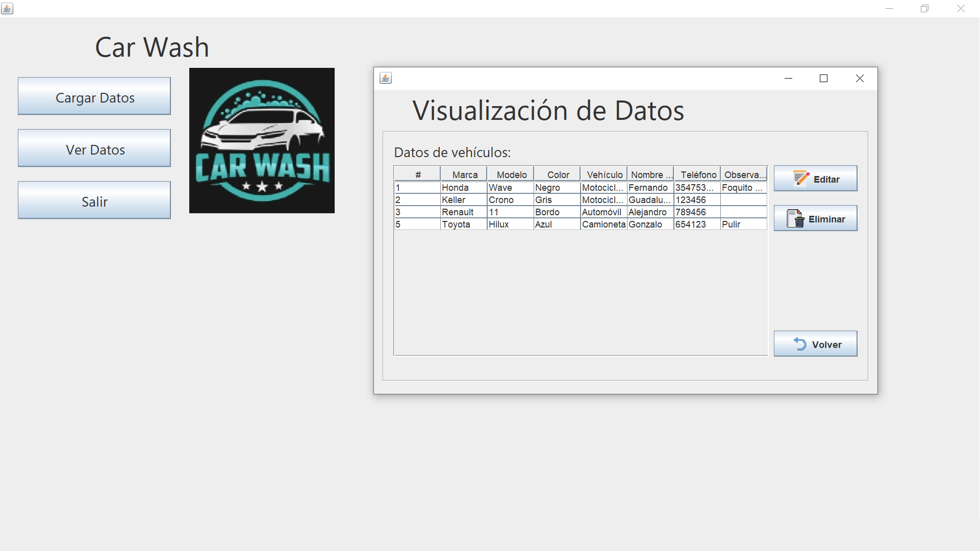Viewport: 980px width, 551px height.
Task: Open Ver Datos in main window
Action: (94, 148)
